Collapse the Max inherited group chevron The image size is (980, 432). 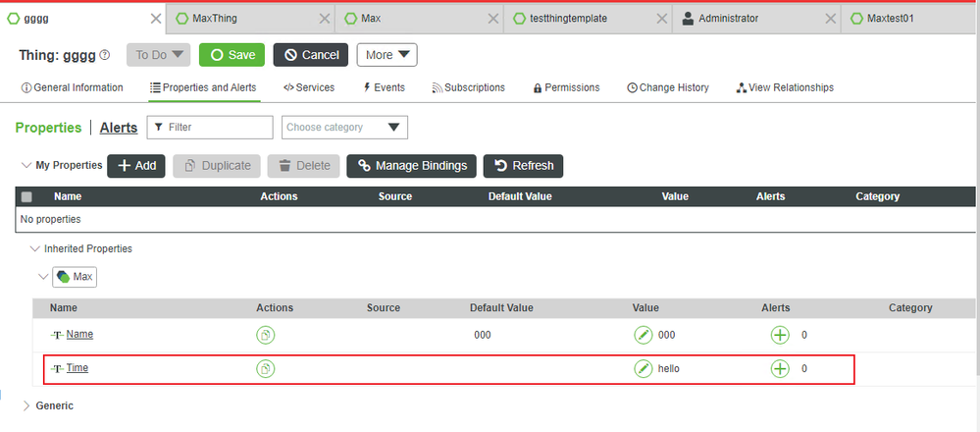coord(43,277)
